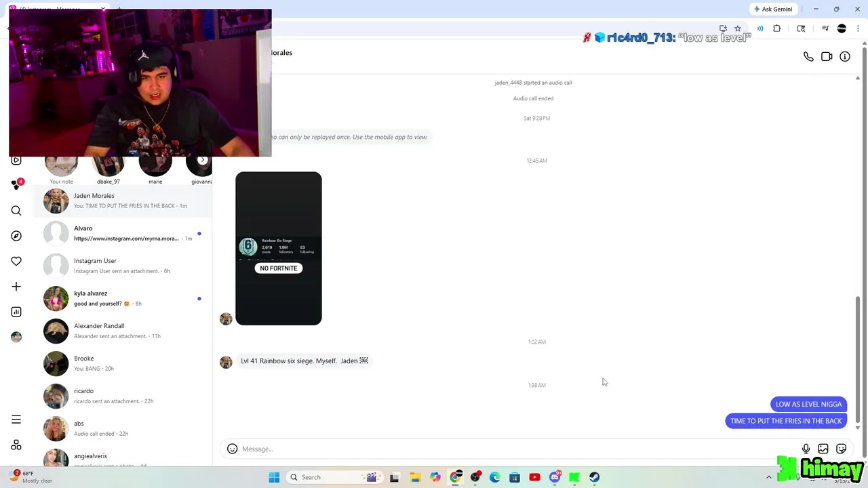The width and height of the screenshot is (868, 488).
Task: Click the 'Lvl 41 Rainbow six siege' message
Action: 304,361
